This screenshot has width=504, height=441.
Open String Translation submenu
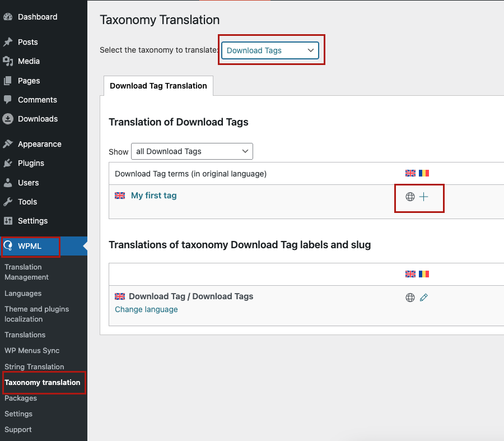click(34, 366)
